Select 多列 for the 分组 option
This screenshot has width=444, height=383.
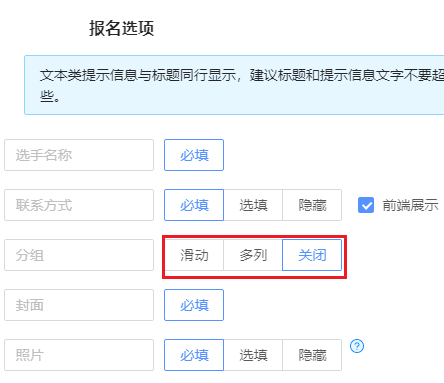pos(253,255)
